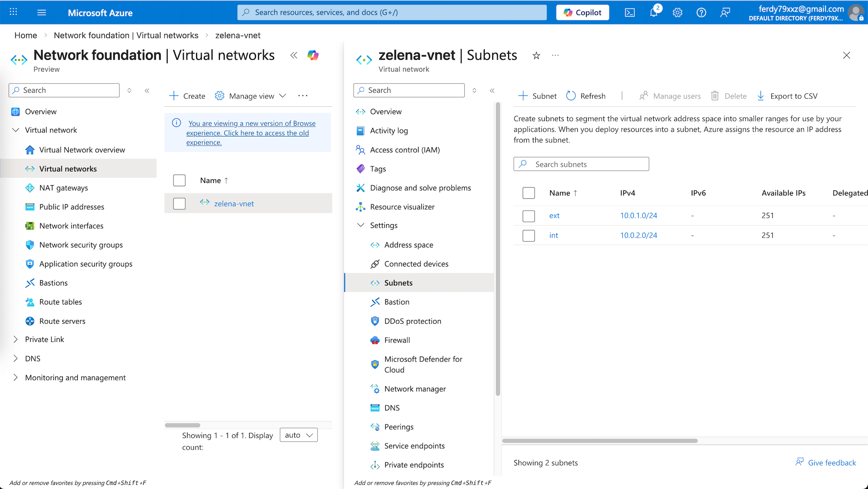Open the portal hamburger menu

42,13
